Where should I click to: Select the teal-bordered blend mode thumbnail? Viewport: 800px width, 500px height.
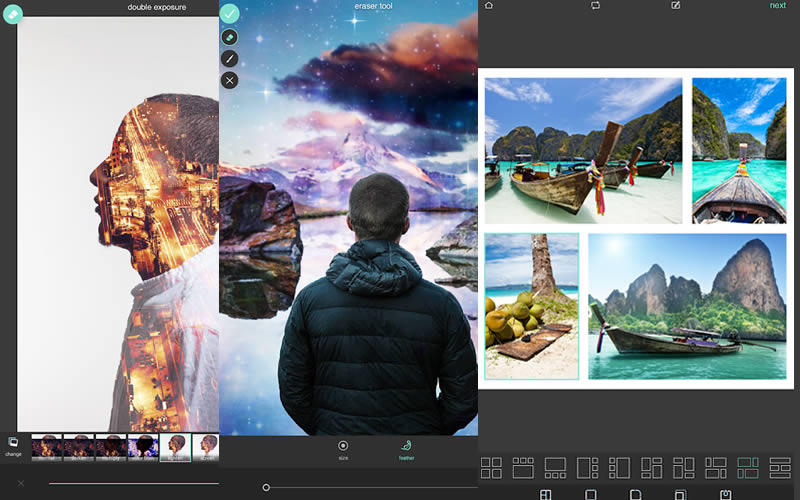tap(176, 447)
